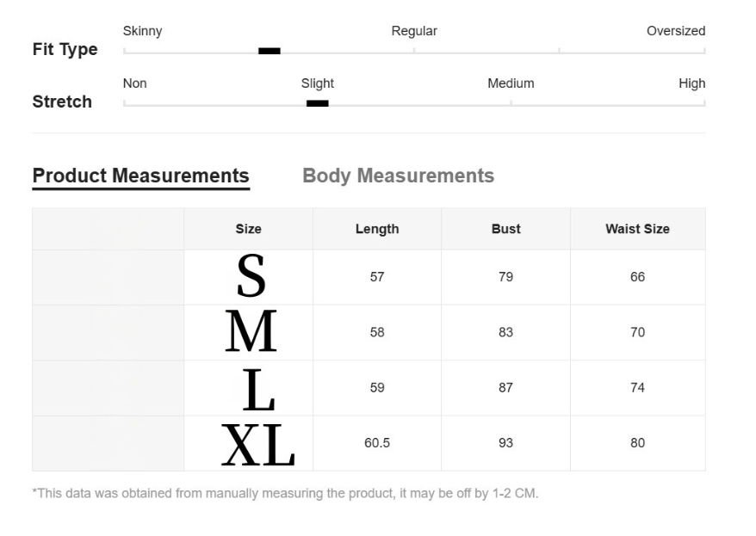Click the Regular fit label

pyautogui.click(x=414, y=31)
